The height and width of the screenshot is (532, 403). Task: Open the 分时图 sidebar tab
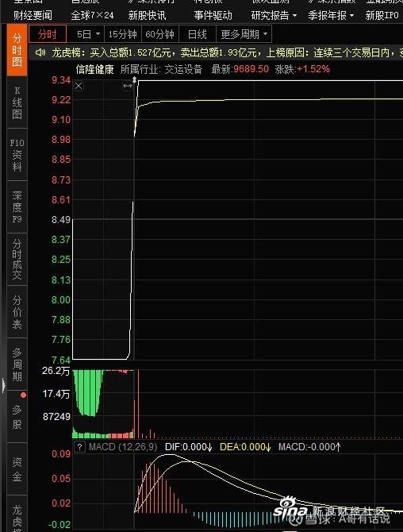(17, 50)
